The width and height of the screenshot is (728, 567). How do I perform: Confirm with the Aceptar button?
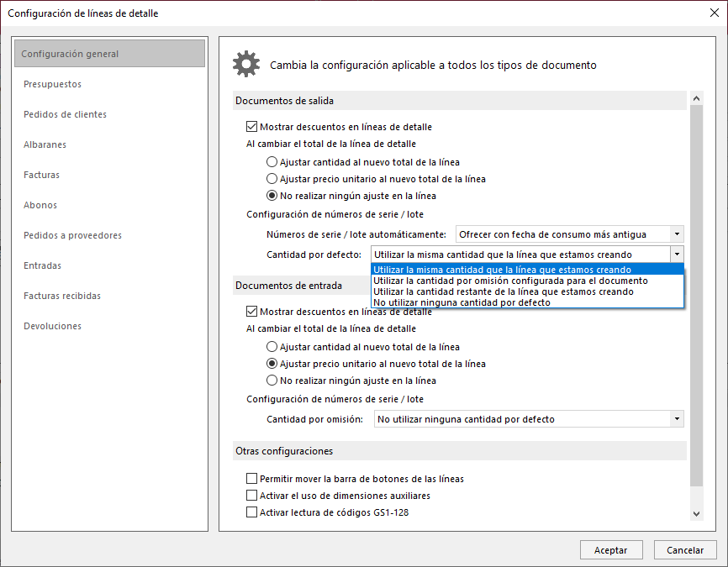[611, 550]
